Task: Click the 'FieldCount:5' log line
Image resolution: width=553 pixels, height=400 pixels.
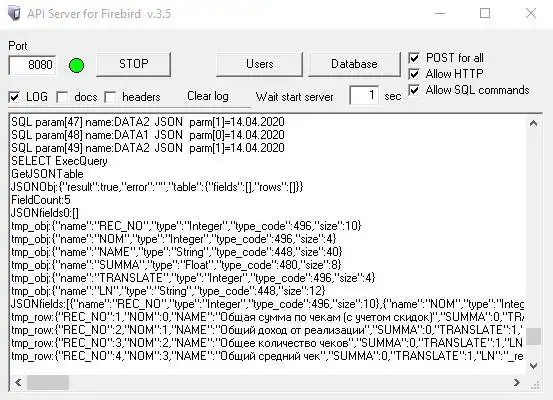Action: (x=41, y=200)
